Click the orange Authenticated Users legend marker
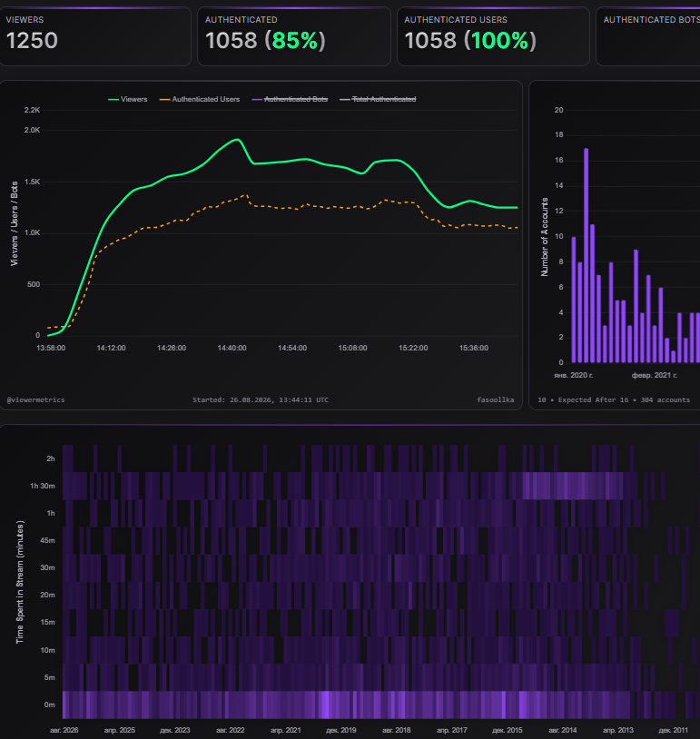 (x=164, y=100)
